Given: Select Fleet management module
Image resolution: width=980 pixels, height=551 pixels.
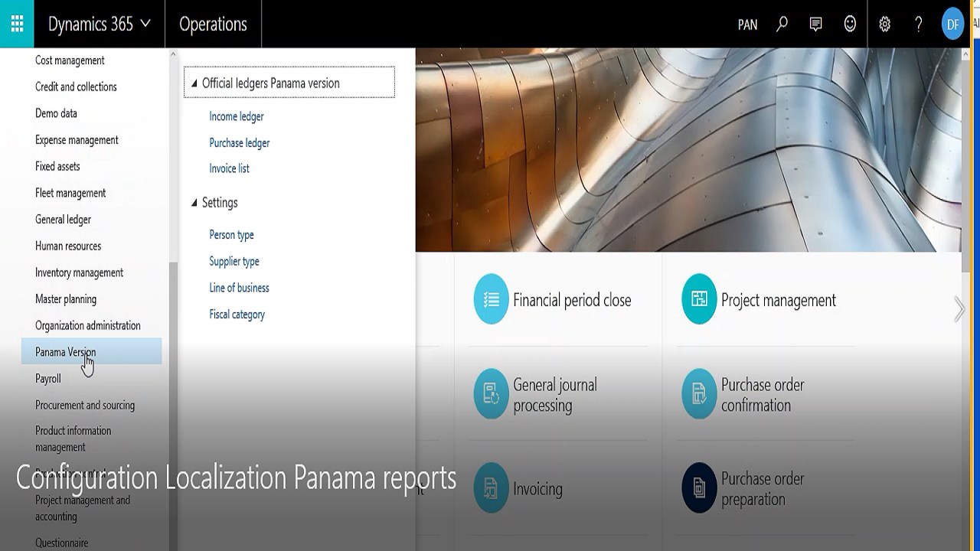Looking at the screenshot, I should tap(70, 193).
